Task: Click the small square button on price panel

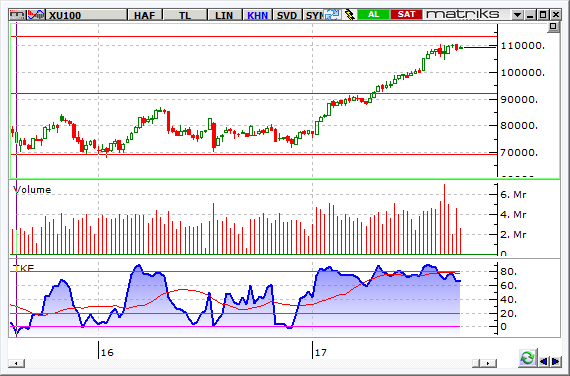Action: pyautogui.click(x=553, y=26)
